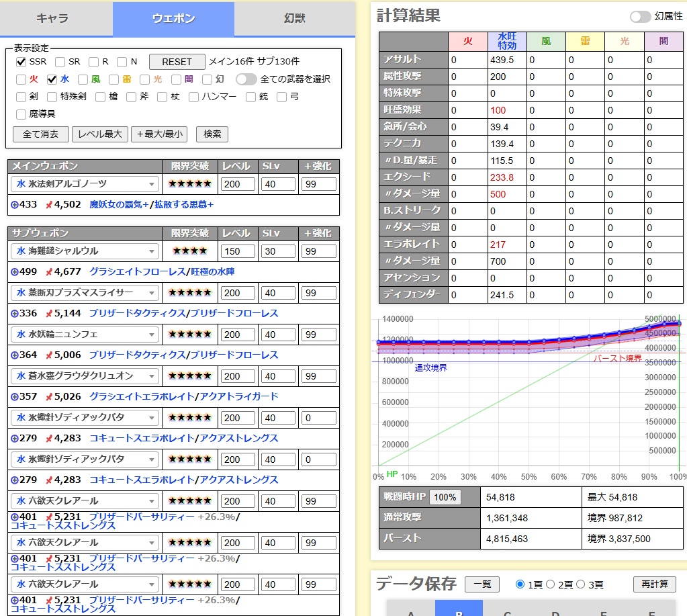687x616 pixels.
Task: Open the 水妖輪ニュンフェ weapon dropdown
Action: 85,335
